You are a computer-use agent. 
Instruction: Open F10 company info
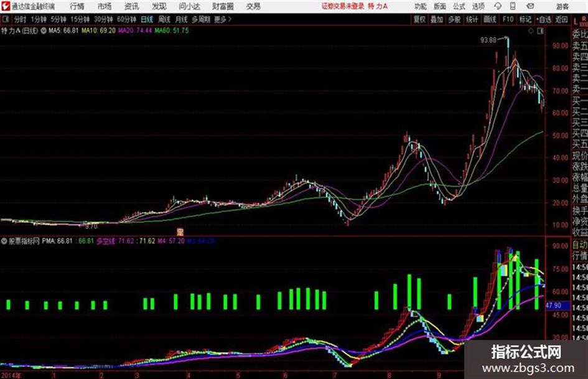tap(508, 19)
